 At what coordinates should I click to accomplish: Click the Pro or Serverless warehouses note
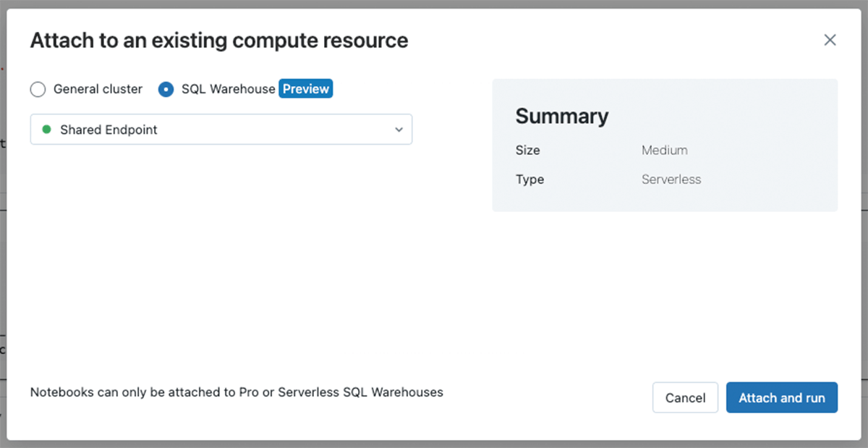point(237,392)
